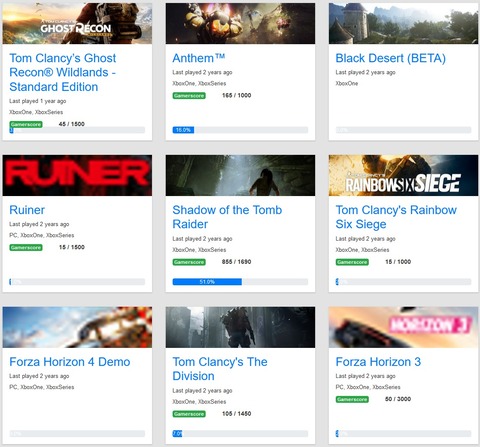This screenshot has height=447, width=480.
Task: Click the 16.0% progress bar on Anthem
Action: tap(240, 130)
